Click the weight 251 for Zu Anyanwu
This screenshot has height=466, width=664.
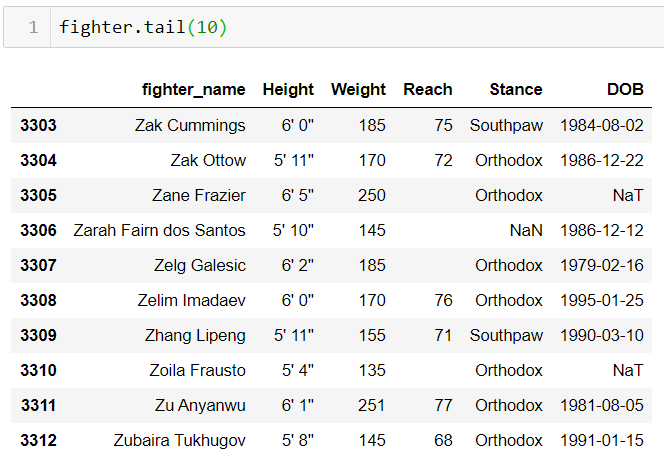point(371,405)
